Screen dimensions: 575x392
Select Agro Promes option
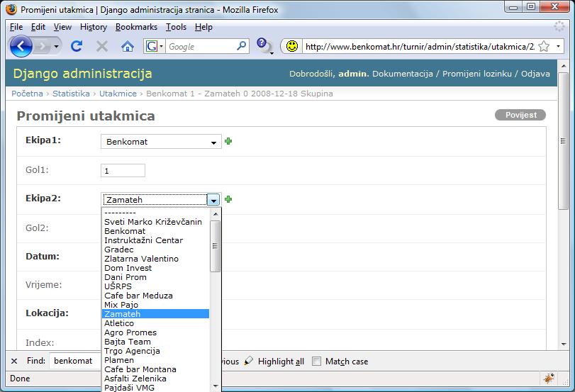[156, 332]
